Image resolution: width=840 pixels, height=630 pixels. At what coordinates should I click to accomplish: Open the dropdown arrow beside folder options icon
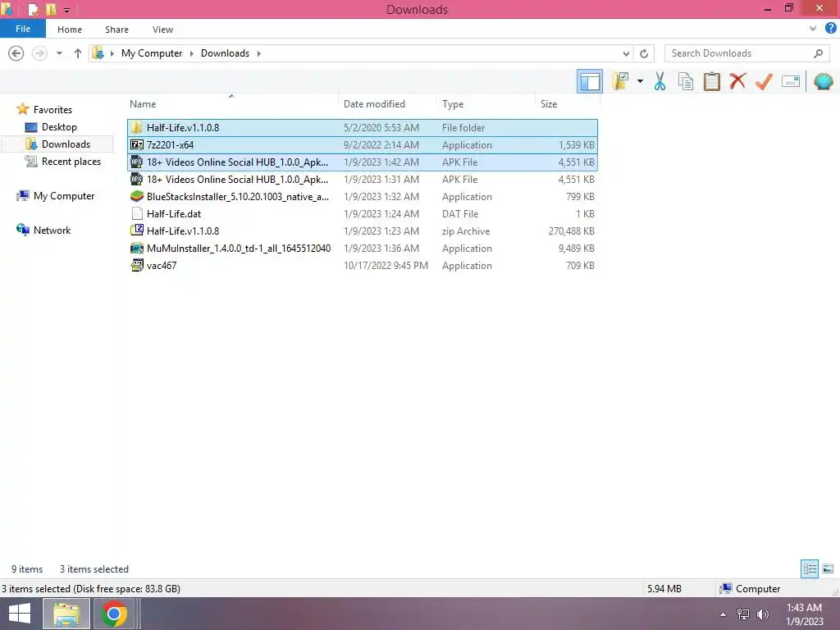coord(640,81)
